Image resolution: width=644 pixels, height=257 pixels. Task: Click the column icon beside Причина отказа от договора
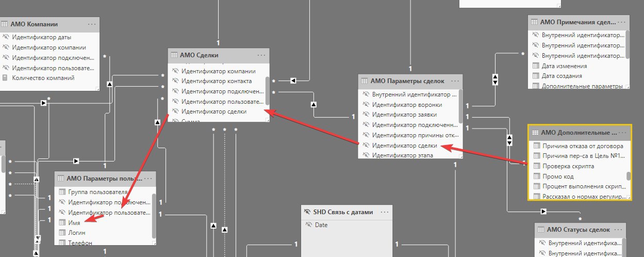[536, 146]
